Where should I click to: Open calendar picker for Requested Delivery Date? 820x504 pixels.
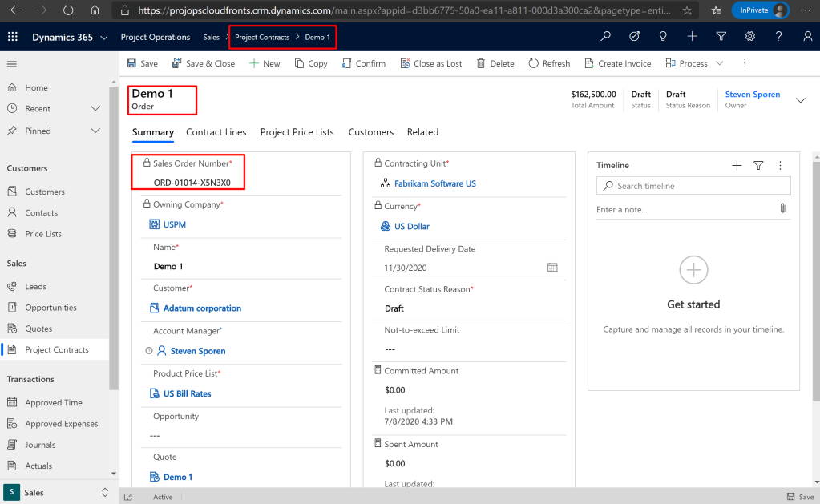552,268
